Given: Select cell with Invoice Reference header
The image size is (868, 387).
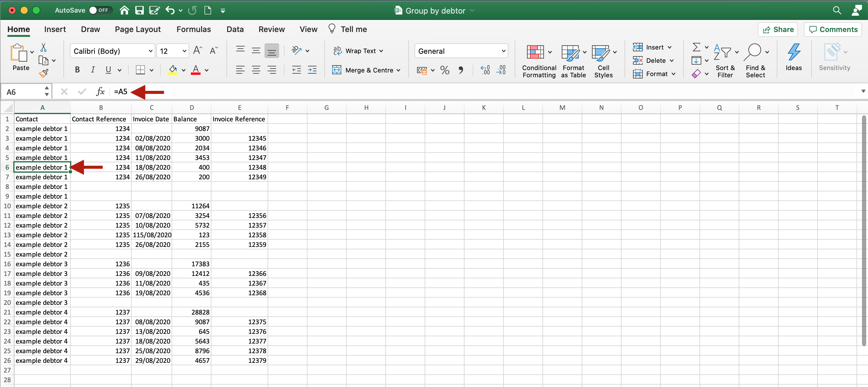Looking at the screenshot, I should pyautogui.click(x=239, y=119).
